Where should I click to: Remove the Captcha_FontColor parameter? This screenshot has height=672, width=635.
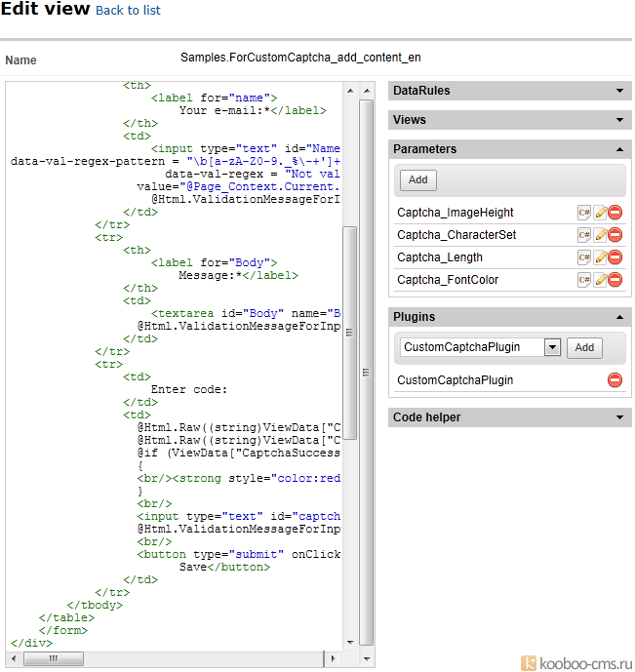tap(615, 280)
